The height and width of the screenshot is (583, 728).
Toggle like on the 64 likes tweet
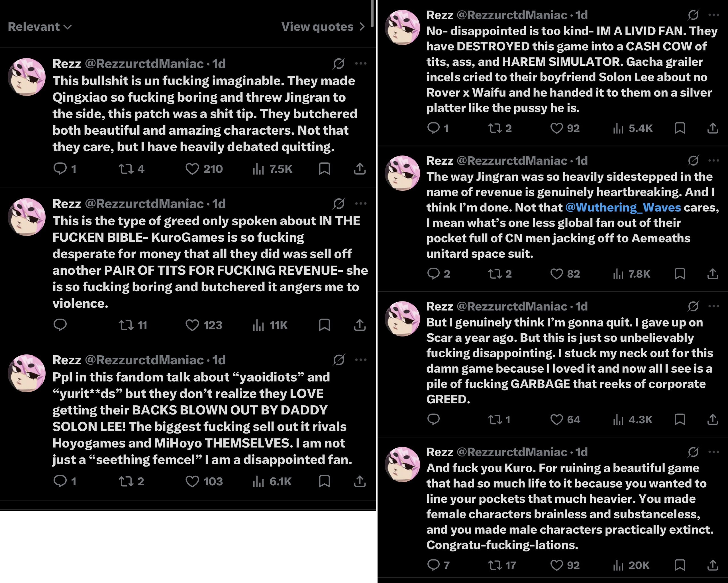(x=556, y=419)
